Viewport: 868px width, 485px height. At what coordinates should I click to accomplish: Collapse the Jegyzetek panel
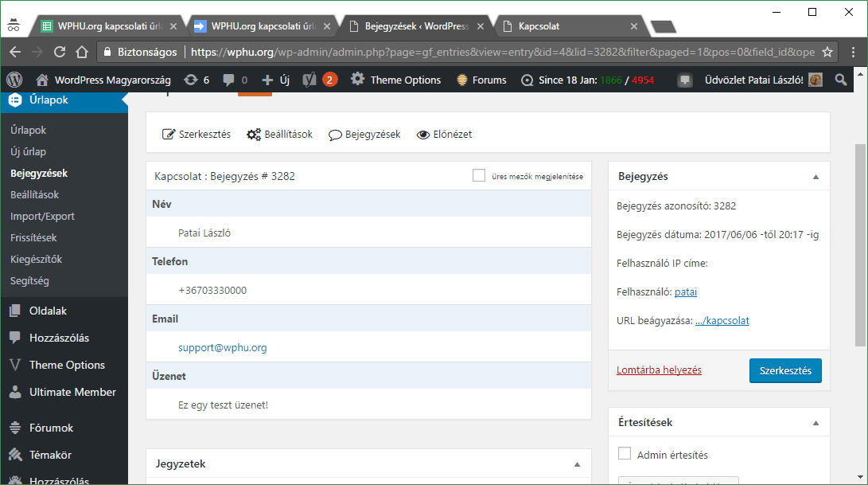(577, 463)
